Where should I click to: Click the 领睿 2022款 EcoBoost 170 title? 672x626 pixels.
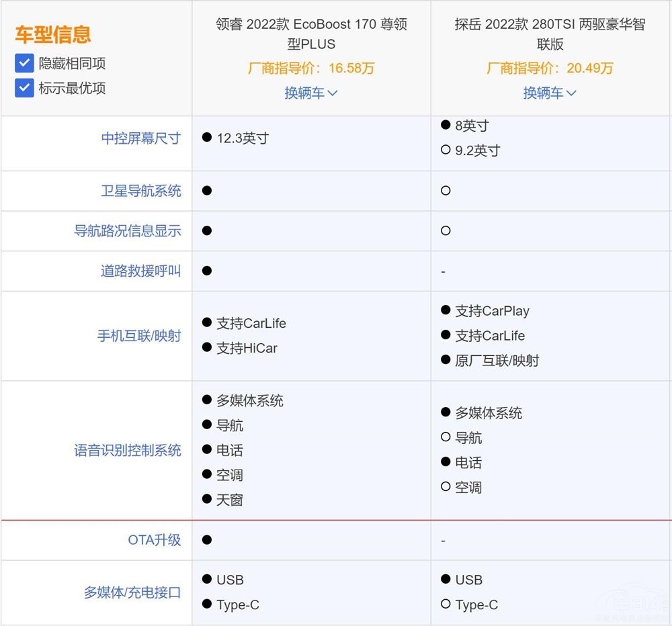click(311, 34)
